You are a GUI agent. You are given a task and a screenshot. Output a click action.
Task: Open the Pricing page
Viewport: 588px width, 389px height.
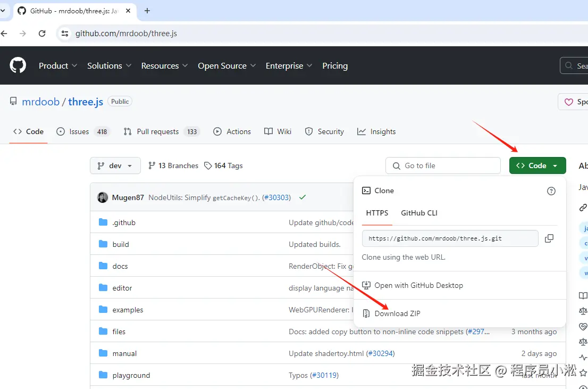(x=335, y=65)
